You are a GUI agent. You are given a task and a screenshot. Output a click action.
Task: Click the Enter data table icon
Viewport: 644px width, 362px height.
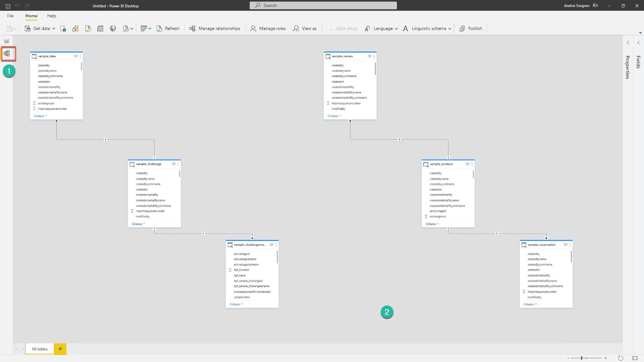coord(100,28)
